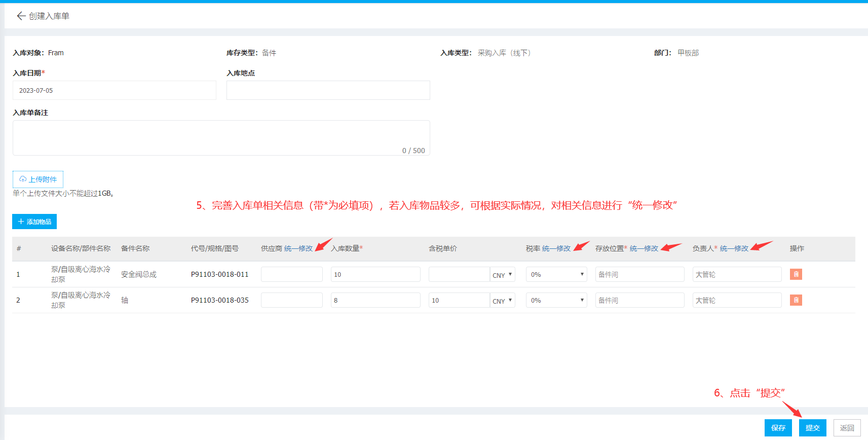Click the 操作 column header
Viewport: 868px width, 440px height.
(x=797, y=248)
